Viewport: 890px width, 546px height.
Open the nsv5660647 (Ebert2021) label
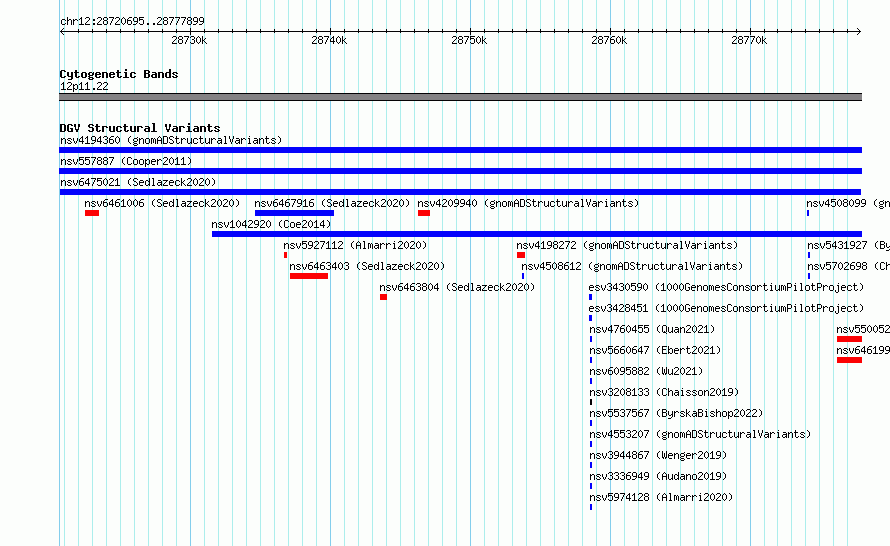tap(655, 350)
